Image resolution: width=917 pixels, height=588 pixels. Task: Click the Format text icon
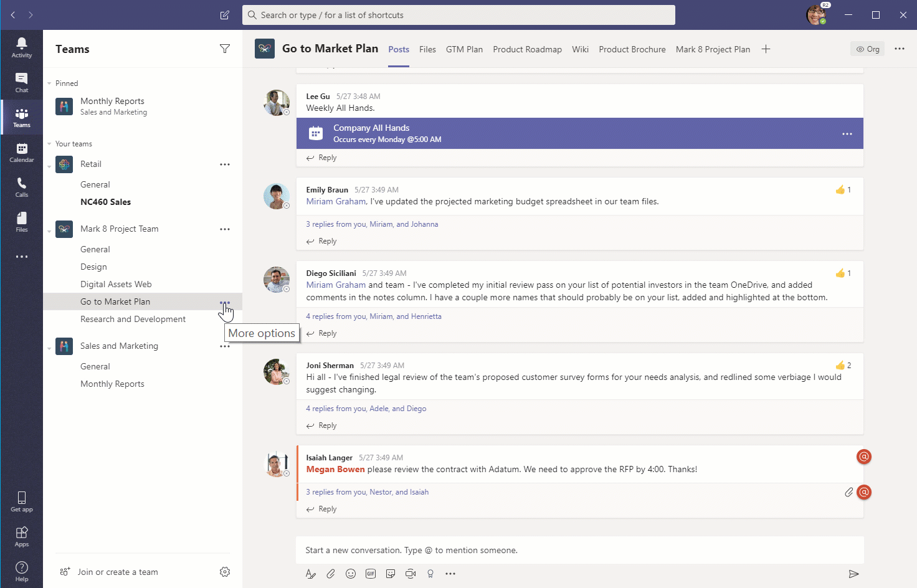tap(311, 574)
